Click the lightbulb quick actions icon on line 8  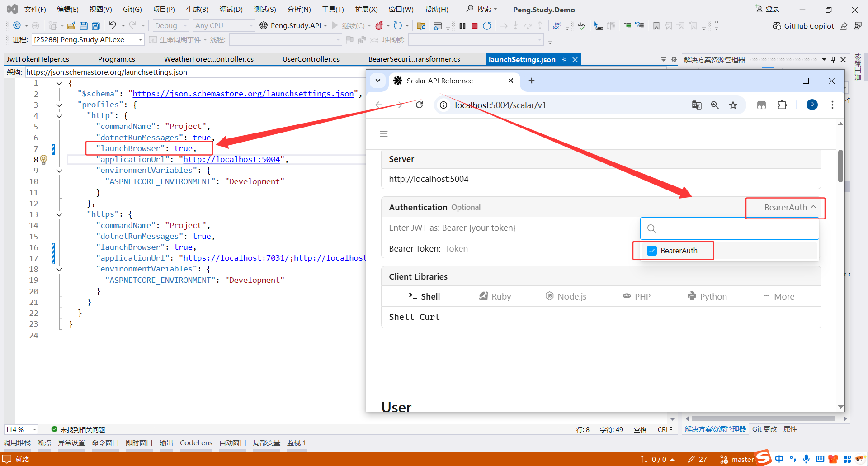(x=44, y=159)
